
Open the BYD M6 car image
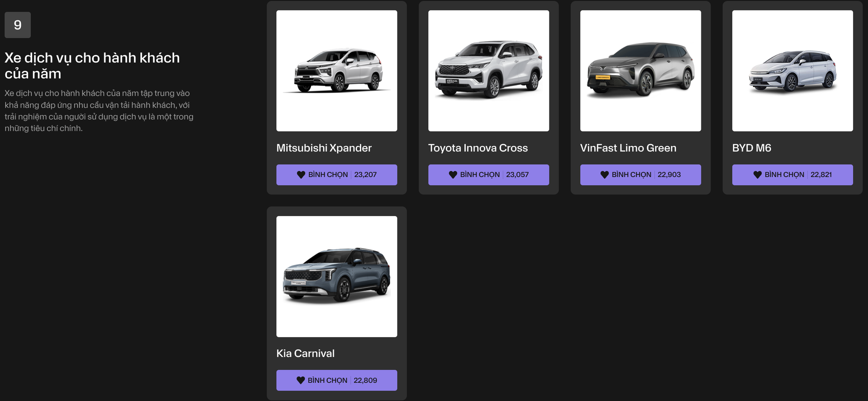pyautogui.click(x=792, y=71)
